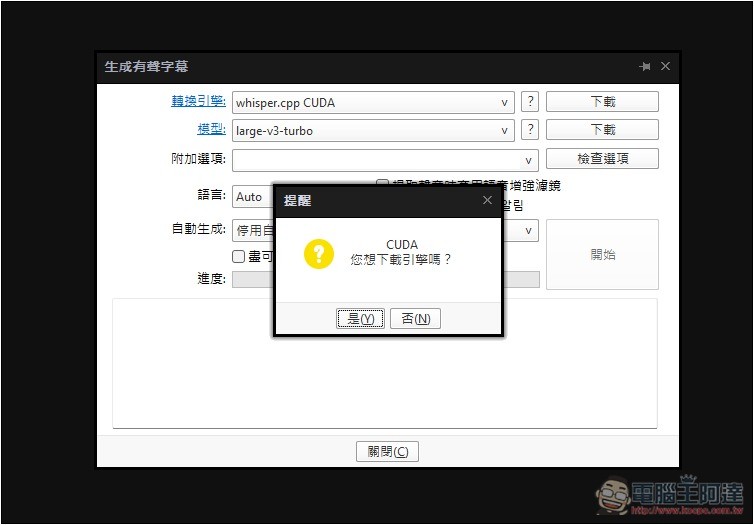Open the 轉換引擎 conversion engine link
Image resolution: width=754 pixels, height=525 pixels.
click(x=198, y=101)
